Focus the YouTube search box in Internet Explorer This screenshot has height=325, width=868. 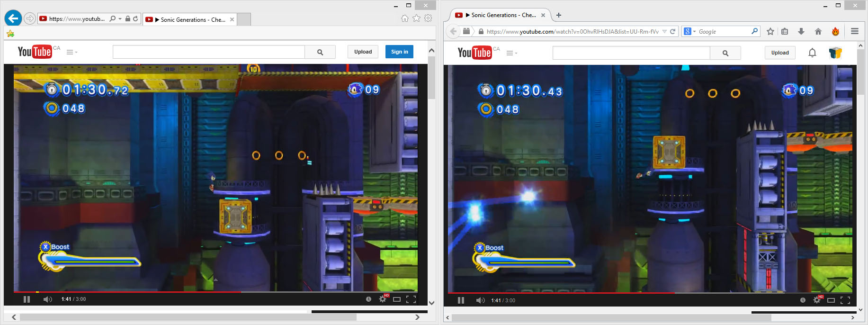point(209,52)
